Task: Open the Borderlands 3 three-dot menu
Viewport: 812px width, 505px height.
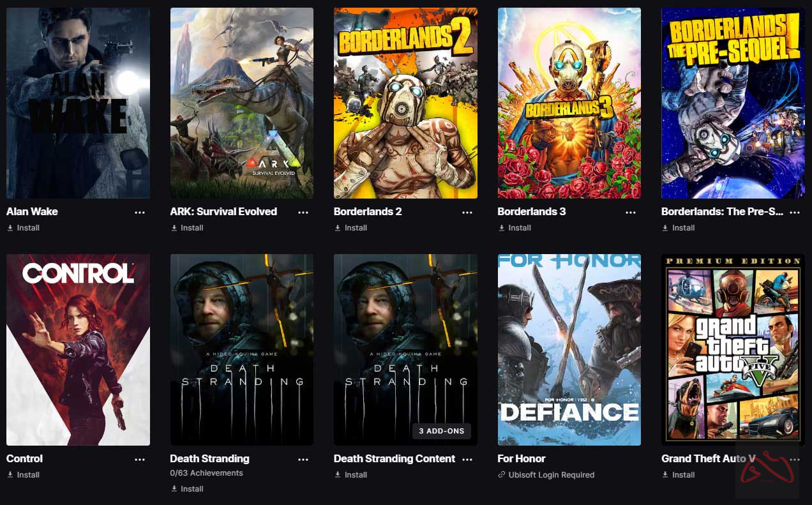Action: click(631, 212)
